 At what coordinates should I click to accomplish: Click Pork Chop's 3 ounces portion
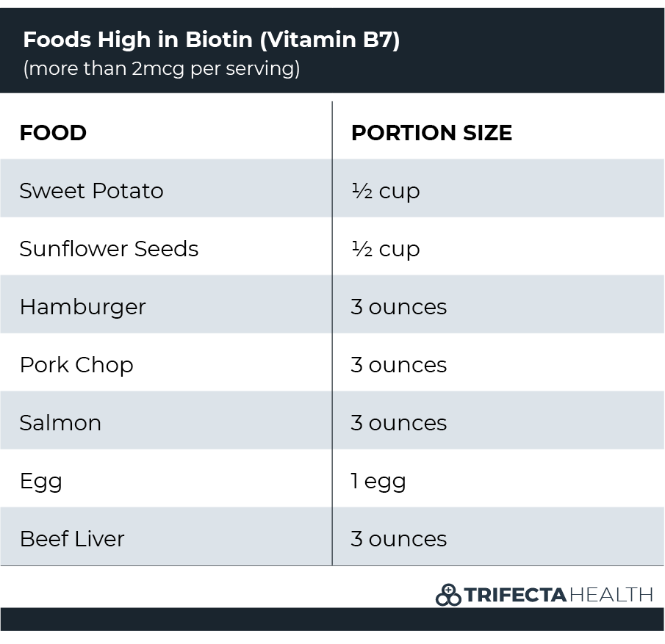pos(399,365)
